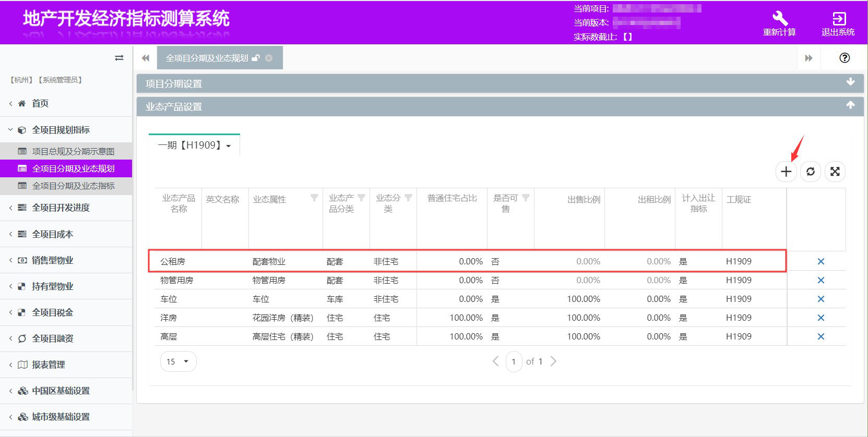Click the page number input field
The width and height of the screenshot is (868, 437).
(514, 361)
